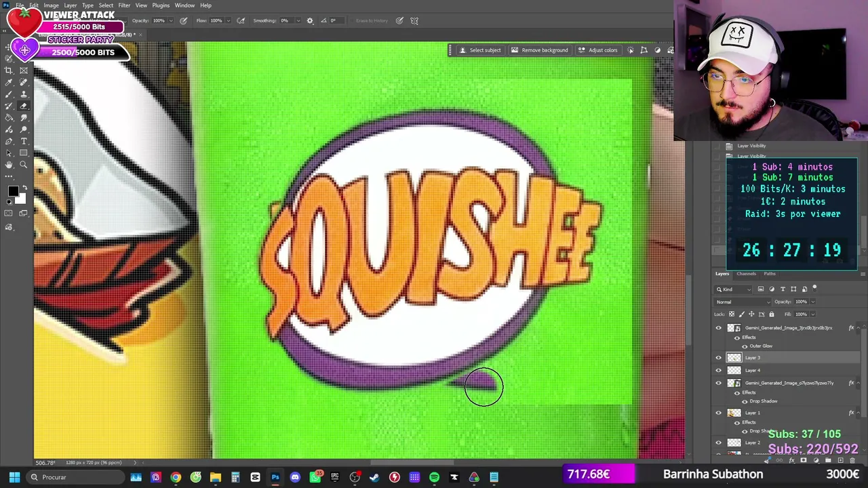Open Google Chrome from the taskbar

pyautogui.click(x=176, y=477)
